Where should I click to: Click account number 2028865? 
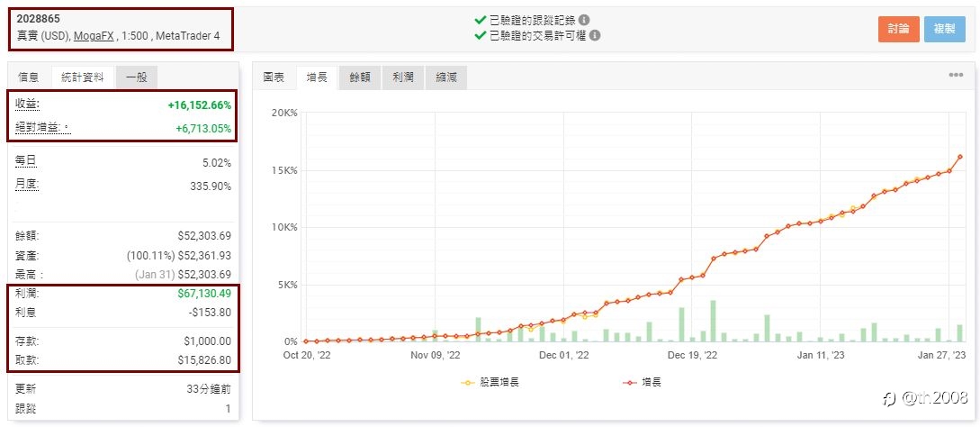[x=38, y=19]
